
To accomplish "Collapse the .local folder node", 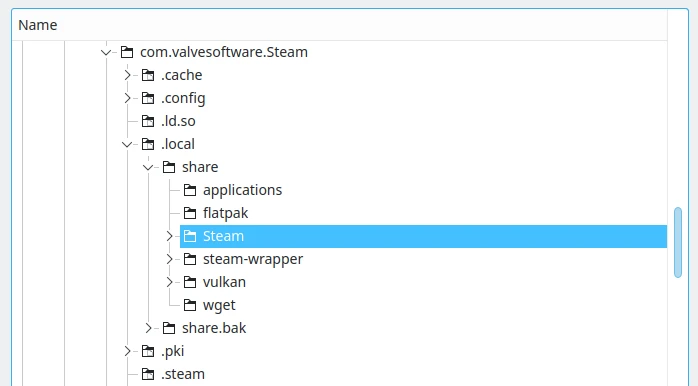I will pyautogui.click(x=127, y=144).
